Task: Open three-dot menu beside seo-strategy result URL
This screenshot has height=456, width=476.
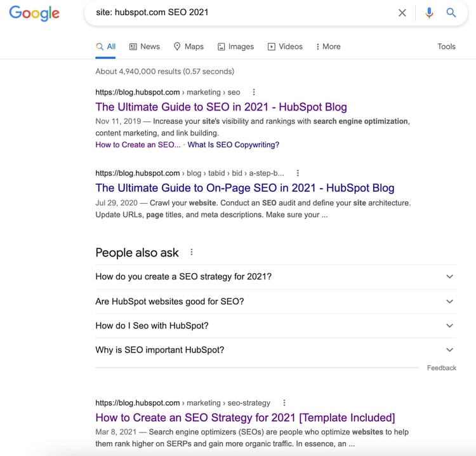Action: [284, 403]
